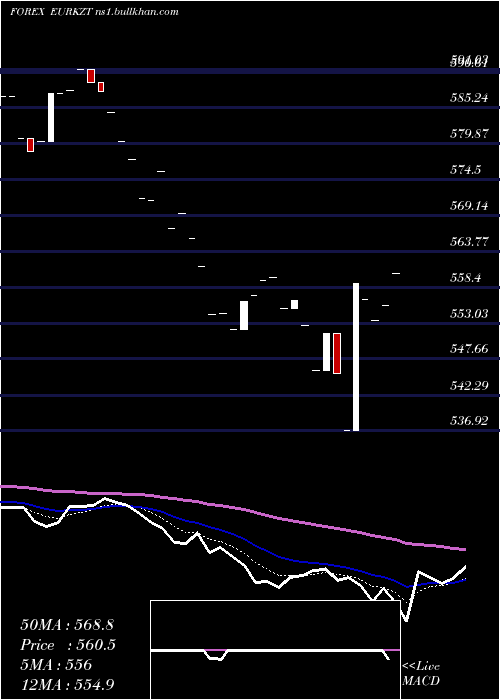Click the 542.29 price level label

[469, 385]
